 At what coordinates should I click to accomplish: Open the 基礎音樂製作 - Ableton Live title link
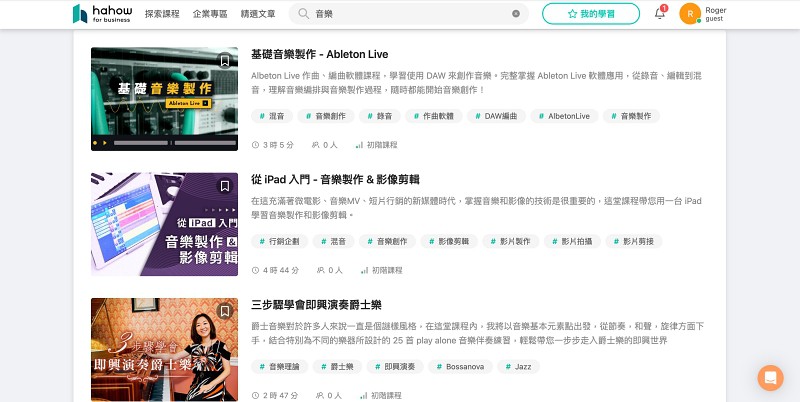tap(319, 55)
